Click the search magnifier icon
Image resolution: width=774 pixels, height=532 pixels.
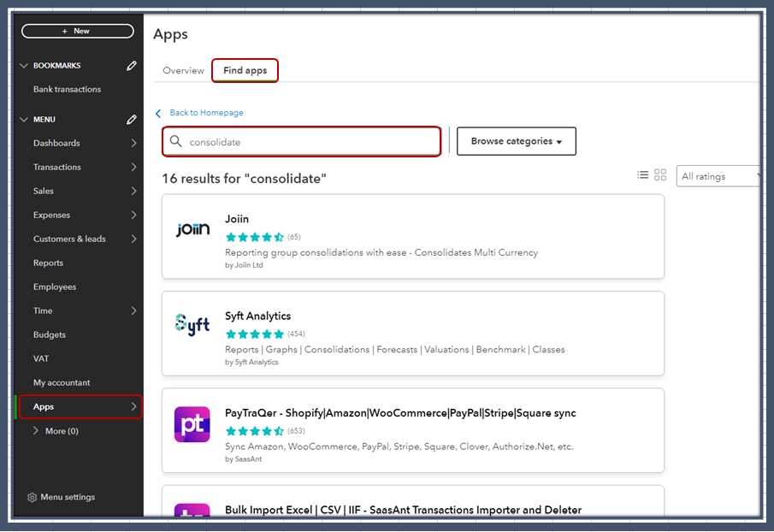pyautogui.click(x=175, y=142)
